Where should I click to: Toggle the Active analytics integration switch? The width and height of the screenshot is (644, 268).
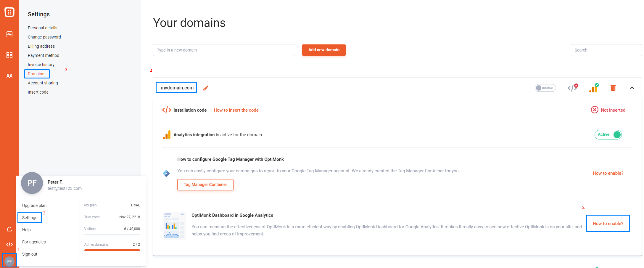pos(608,135)
